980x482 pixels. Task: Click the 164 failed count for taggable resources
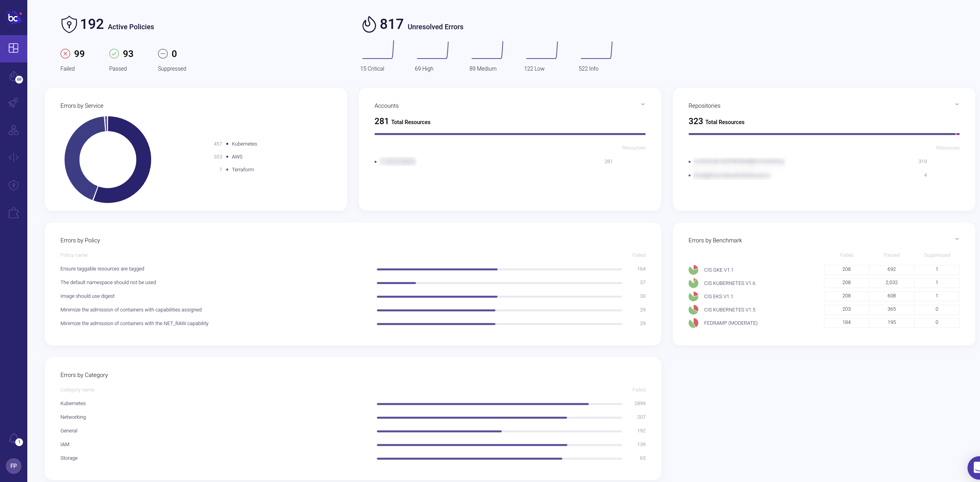pyautogui.click(x=641, y=269)
